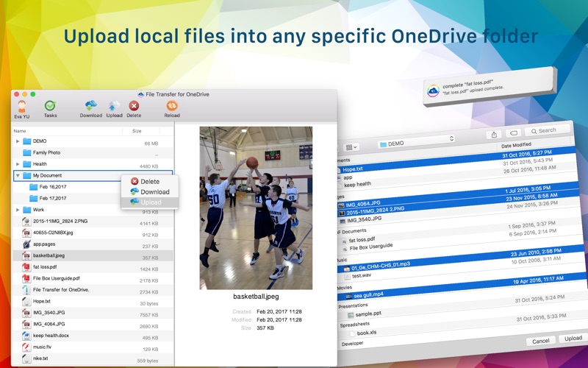Click the notification OneDrive app icon
This screenshot has height=368, width=588.
tap(433, 91)
